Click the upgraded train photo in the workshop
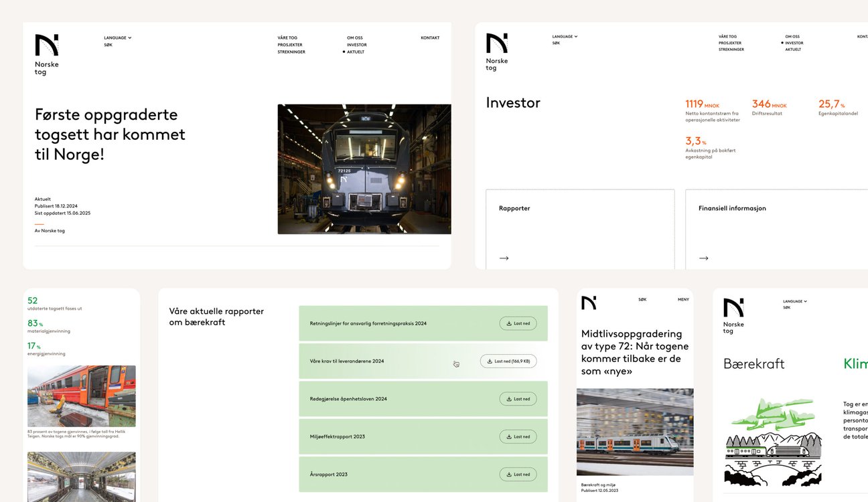This screenshot has height=502, width=868. click(x=364, y=169)
